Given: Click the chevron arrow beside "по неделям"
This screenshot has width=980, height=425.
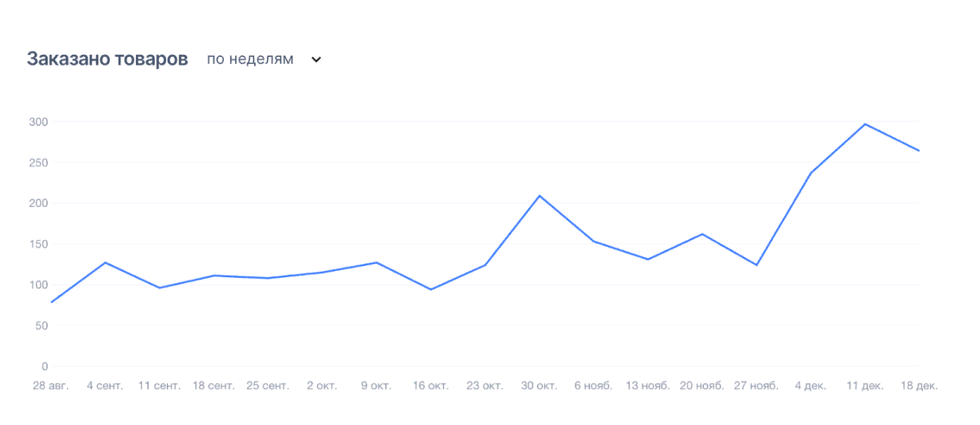Looking at the screenshot, I should 316,60.
